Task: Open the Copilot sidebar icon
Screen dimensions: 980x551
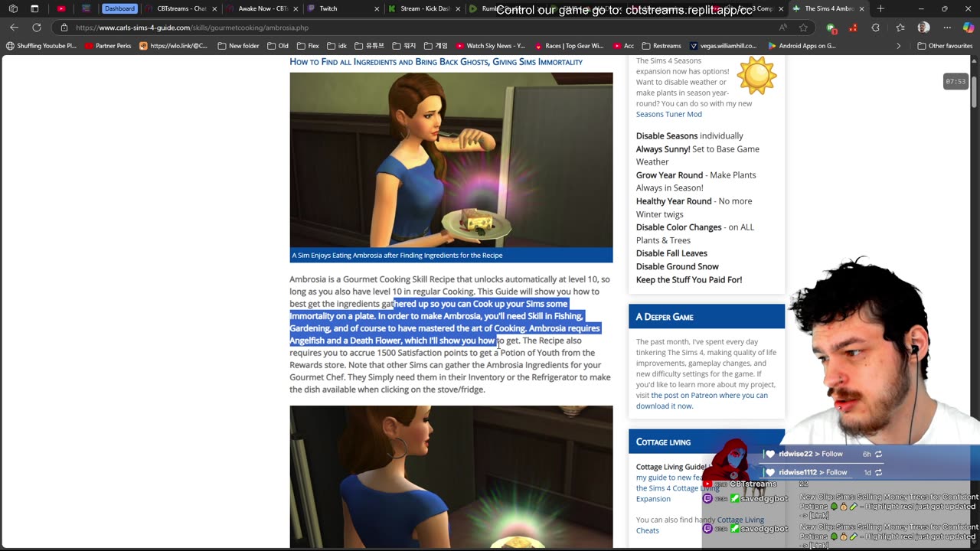Action: (x=969, y=28)
